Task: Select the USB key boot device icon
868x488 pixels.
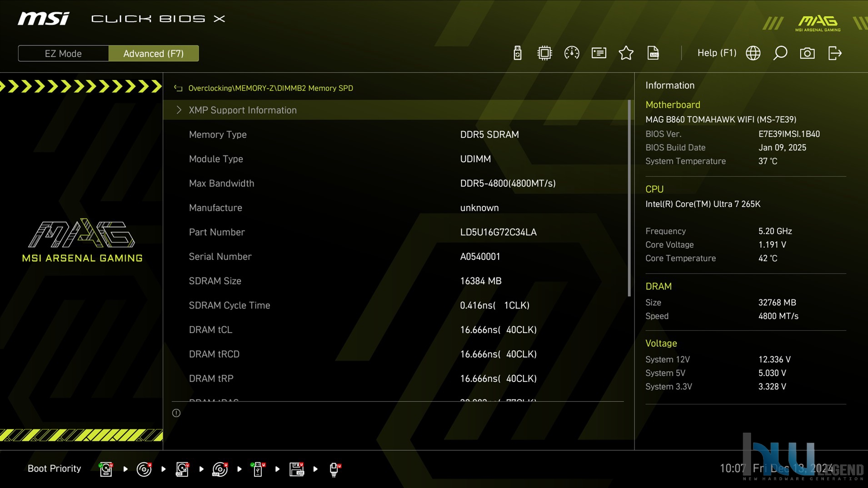Action: (x=258, y=469)
